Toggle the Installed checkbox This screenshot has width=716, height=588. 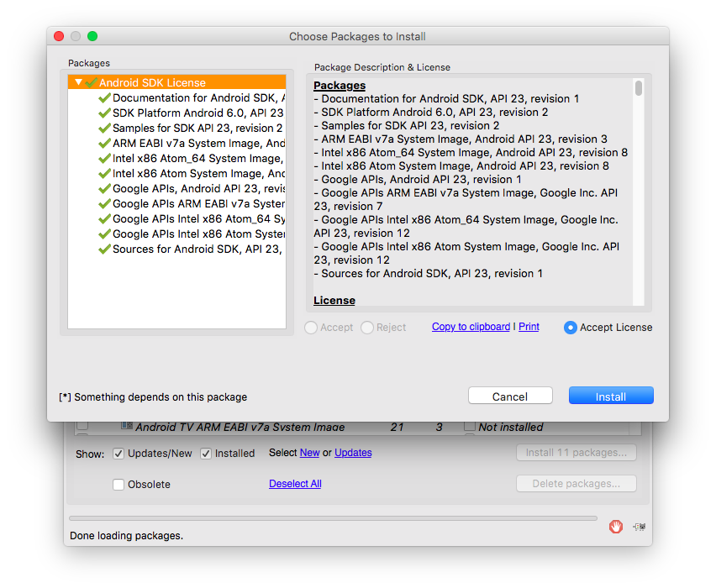click(206, 454)
